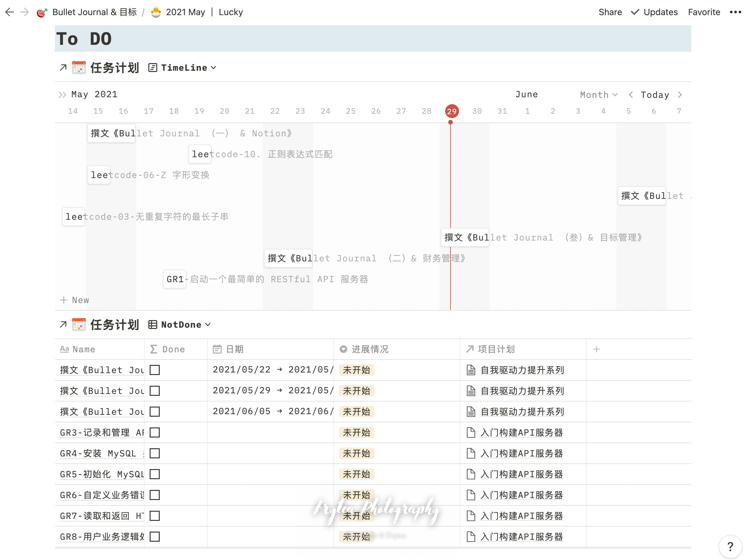This screenshot has width=752, height=560.
Task: Add a new table column with plus
Action: [x=596, y=349]
